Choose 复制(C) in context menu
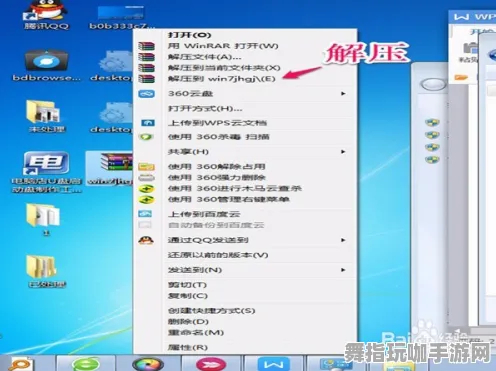The width and height of the screenshot is (496, 371). pos(188,296)
